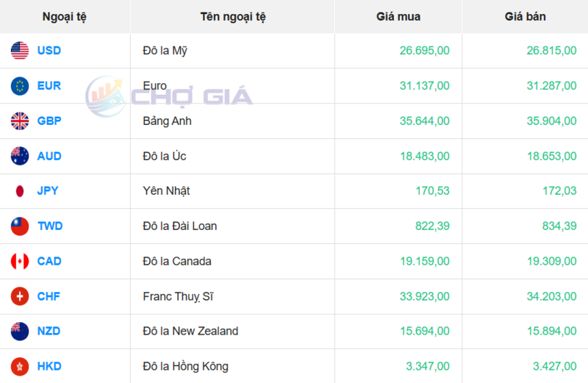Click the United Kingdom flag icon
Viewport: 588px width, 383px height.
[20, 121]
